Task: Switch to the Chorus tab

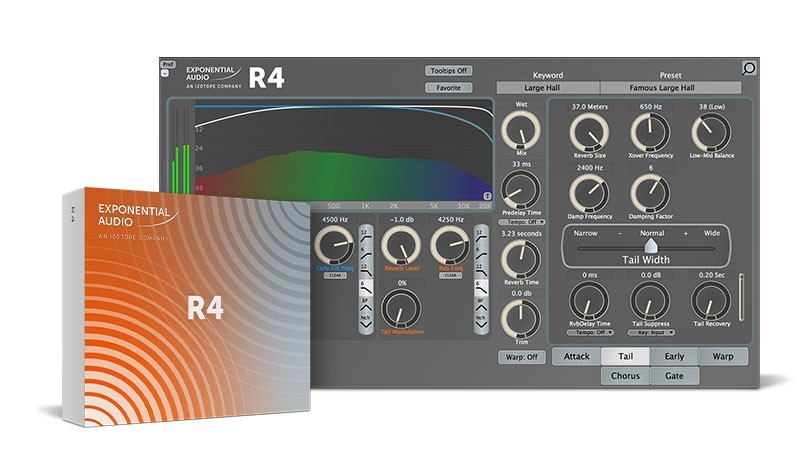Action: (626, 376)
